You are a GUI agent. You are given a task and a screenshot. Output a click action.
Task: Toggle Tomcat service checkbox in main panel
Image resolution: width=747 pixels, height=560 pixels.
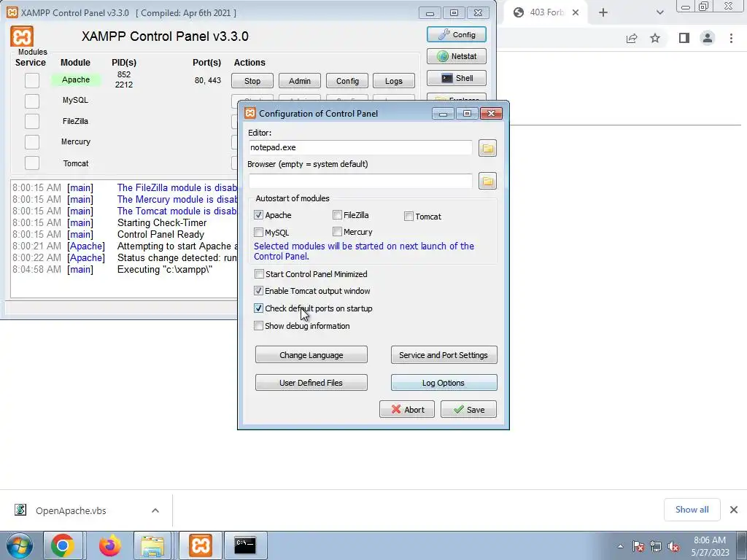coord(32,163)
